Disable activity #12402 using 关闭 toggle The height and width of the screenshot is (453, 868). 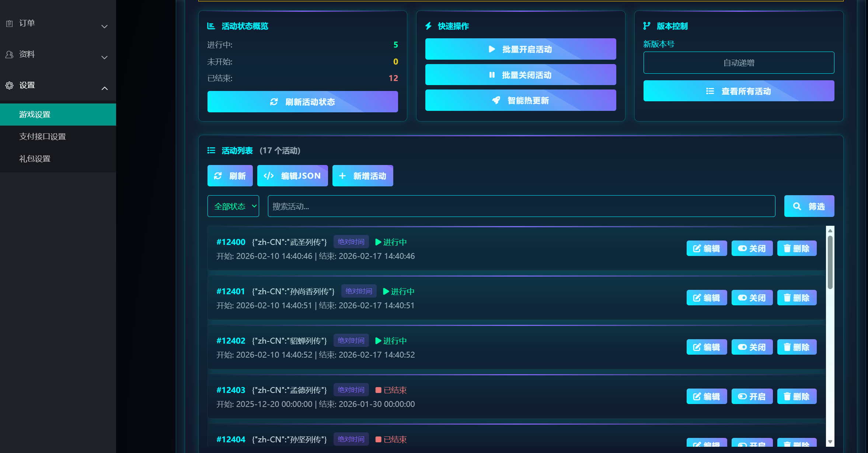click(x=752, y=347)
